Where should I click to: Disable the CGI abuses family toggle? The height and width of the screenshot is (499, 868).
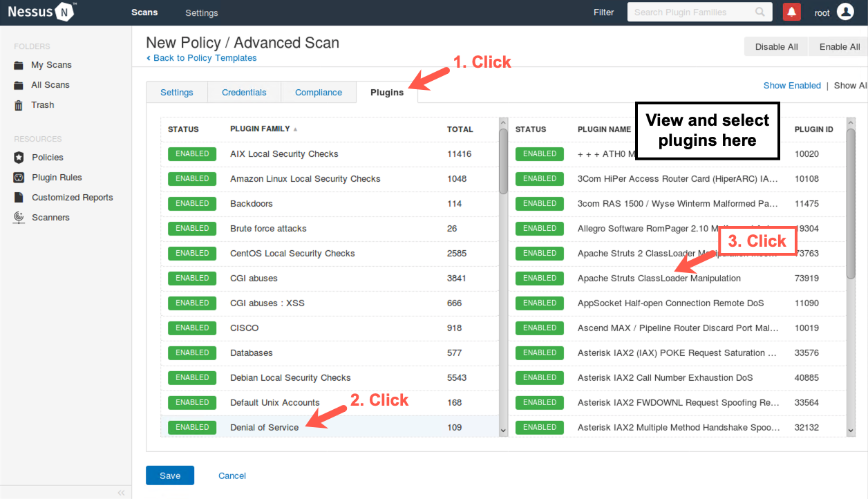point(191,278)
